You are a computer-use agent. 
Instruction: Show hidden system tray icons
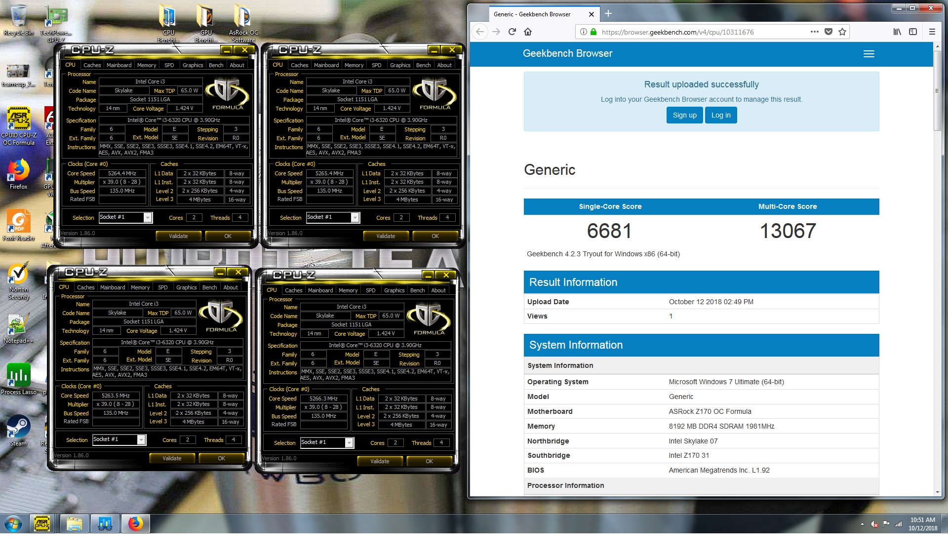(862, 524)
